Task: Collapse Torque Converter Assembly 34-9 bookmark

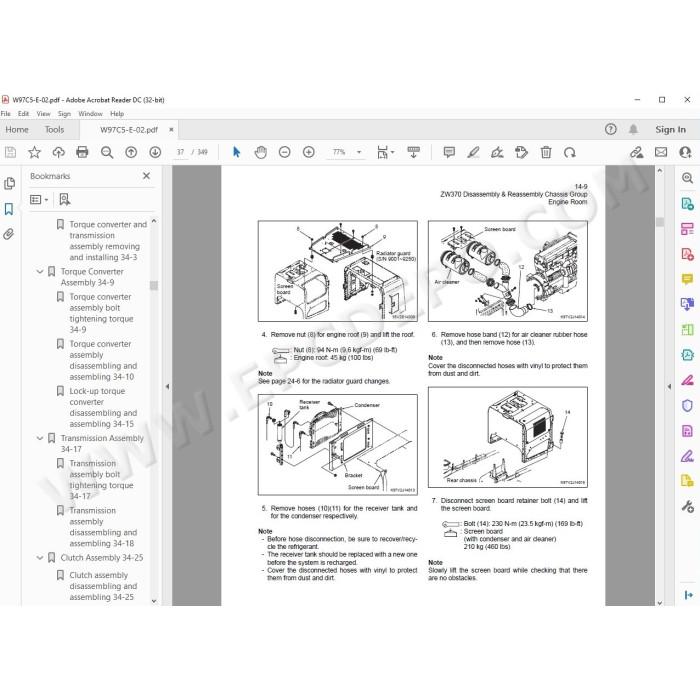Action: (40, 271)
